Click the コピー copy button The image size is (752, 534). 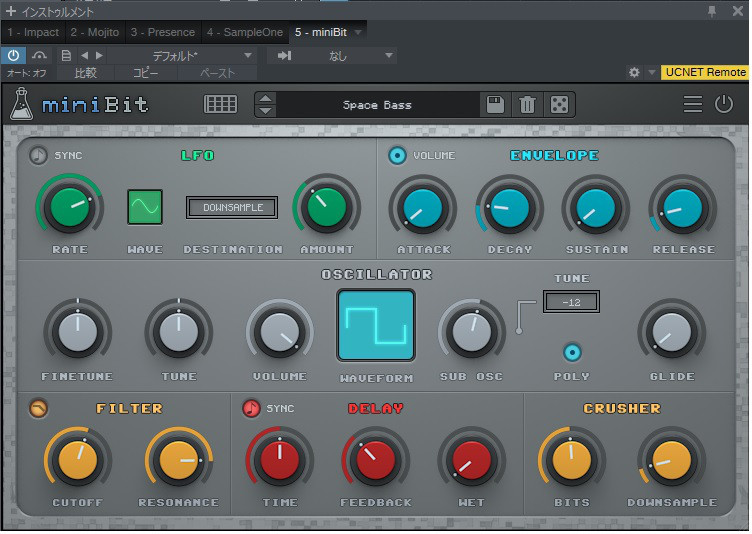pos(145,73)
